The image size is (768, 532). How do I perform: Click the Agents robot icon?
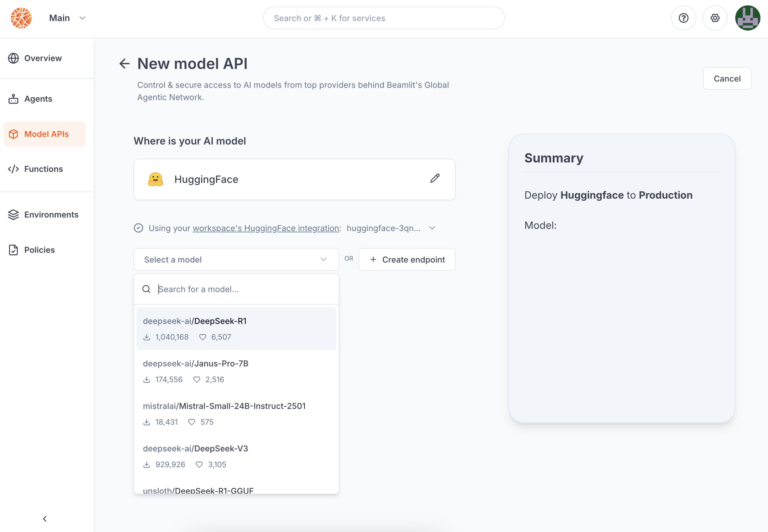13,99
